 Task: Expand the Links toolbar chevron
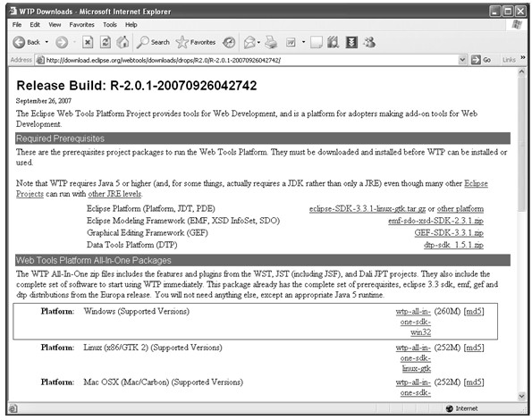523,58
